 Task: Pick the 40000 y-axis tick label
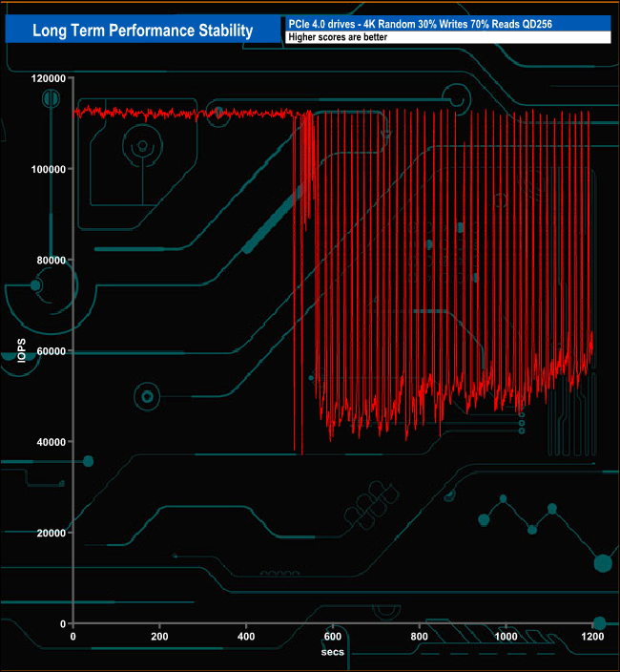[47, 442]
